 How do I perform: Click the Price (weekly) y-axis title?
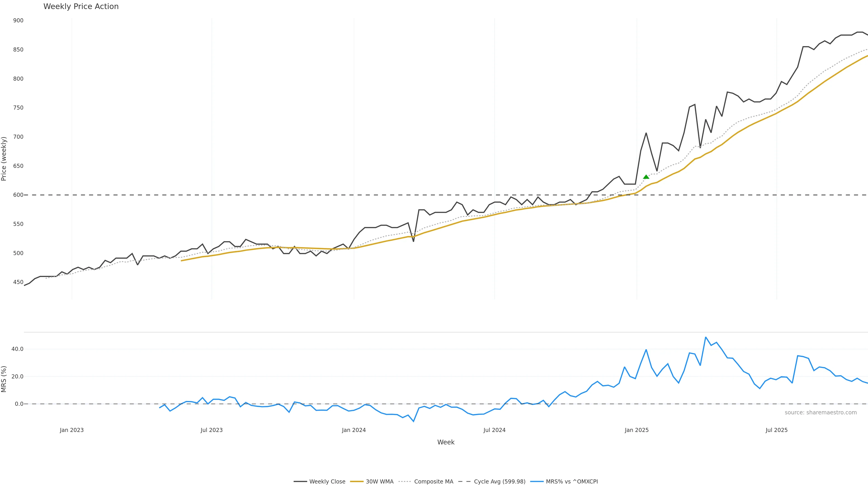pos(4,159)
